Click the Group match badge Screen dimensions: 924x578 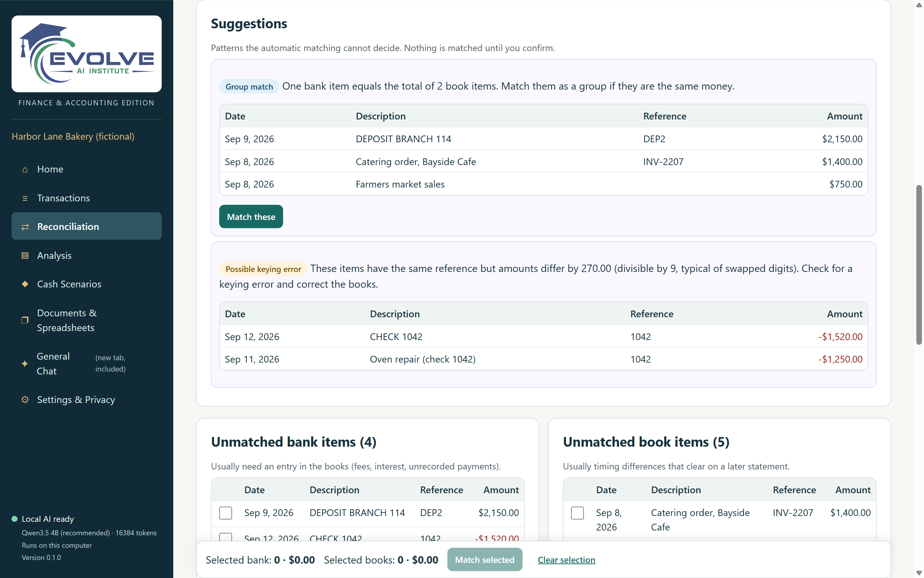tap(249, 87)
